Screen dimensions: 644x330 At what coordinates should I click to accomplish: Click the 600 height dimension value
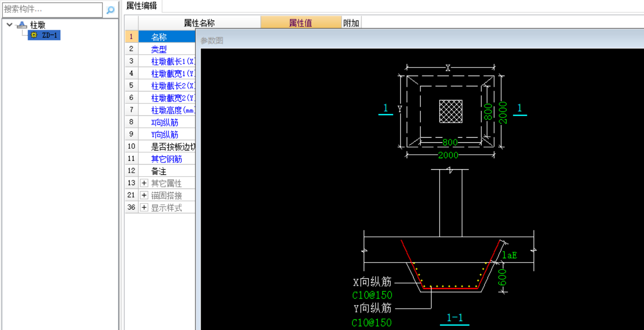(x=503, y=277)
